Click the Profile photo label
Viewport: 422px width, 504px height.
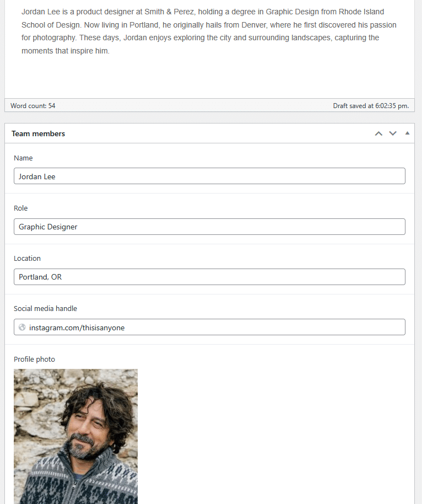click(x=34, y=359)
